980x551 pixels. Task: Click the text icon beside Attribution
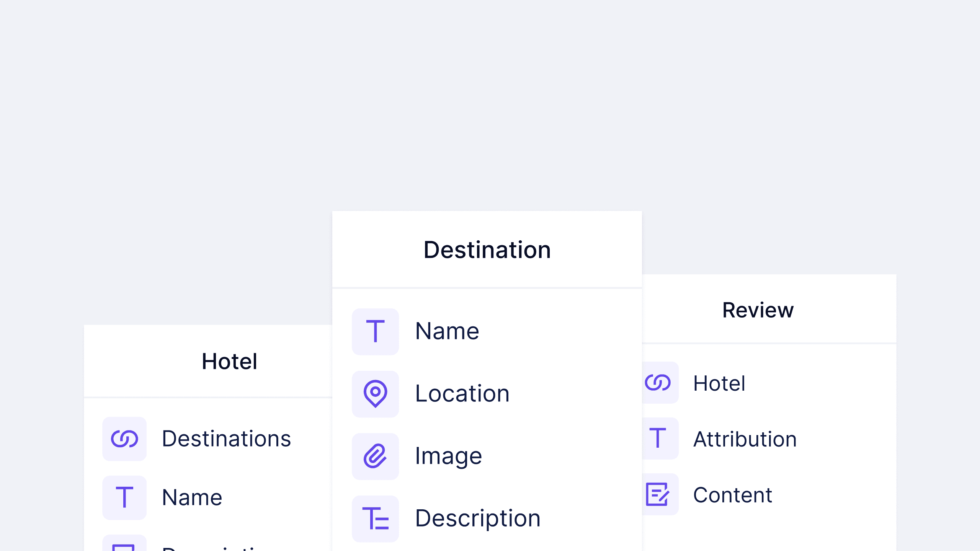pyautogui.click(x=658, y=439)
